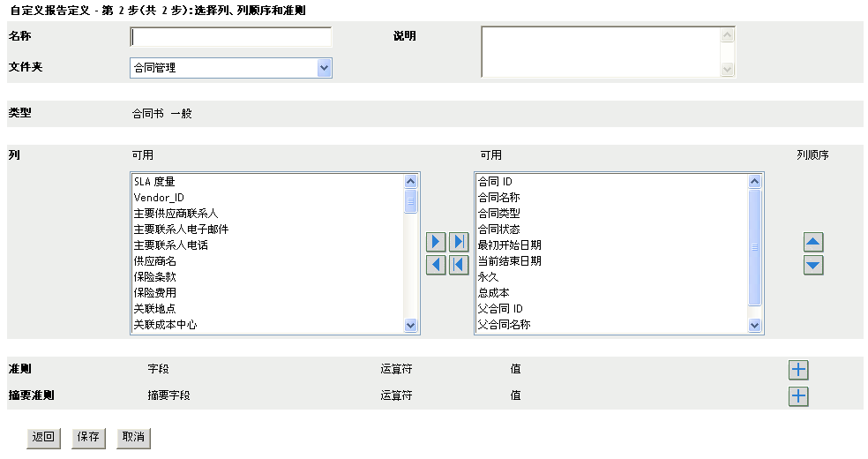
Task: Click the left list scrollbar thumb
Action: pos(410,201)
